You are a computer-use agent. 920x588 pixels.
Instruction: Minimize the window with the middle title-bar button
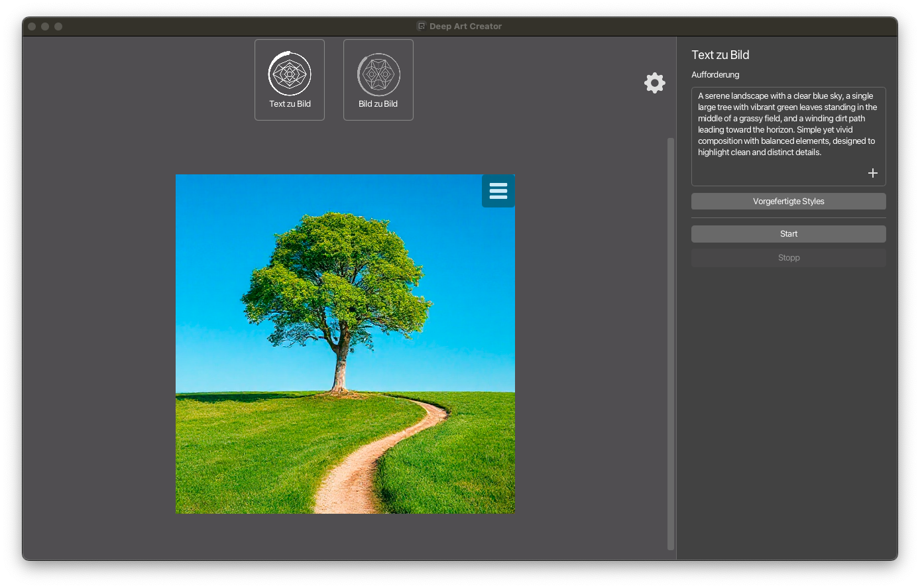[x=45, y=27]
